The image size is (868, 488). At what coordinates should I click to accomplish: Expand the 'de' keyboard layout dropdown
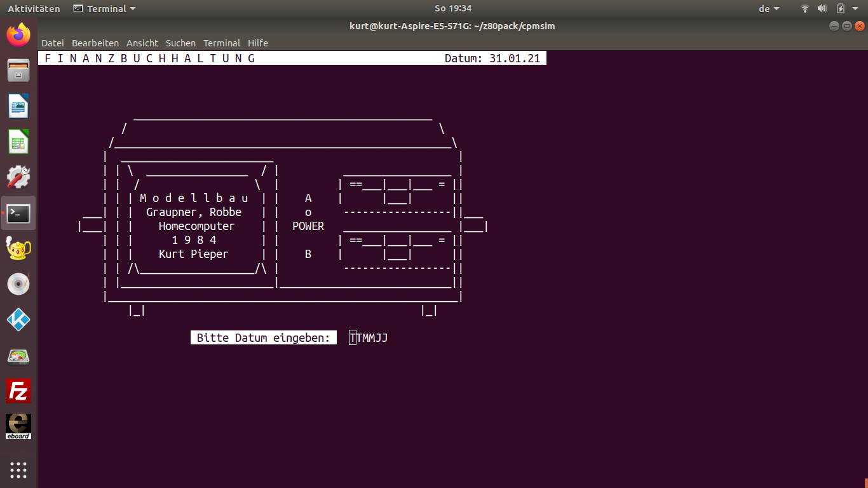click(x=769, y=9)
